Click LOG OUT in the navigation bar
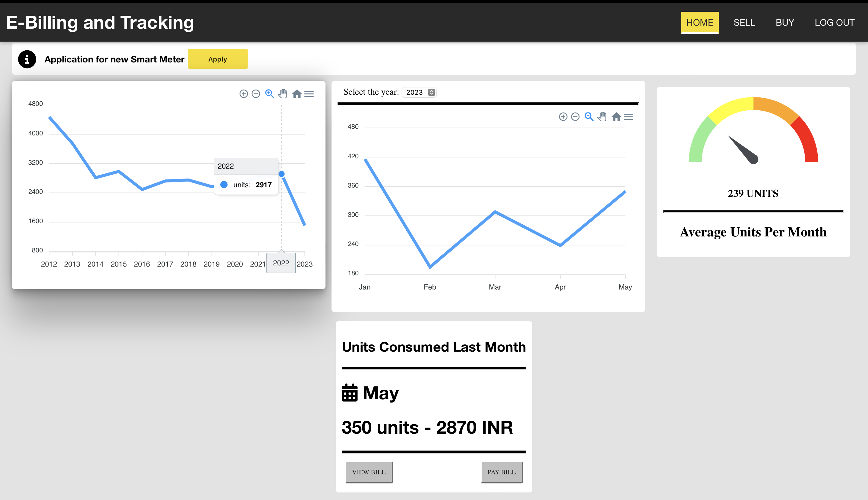Screen dimensions: 868x500 [834, 23]
